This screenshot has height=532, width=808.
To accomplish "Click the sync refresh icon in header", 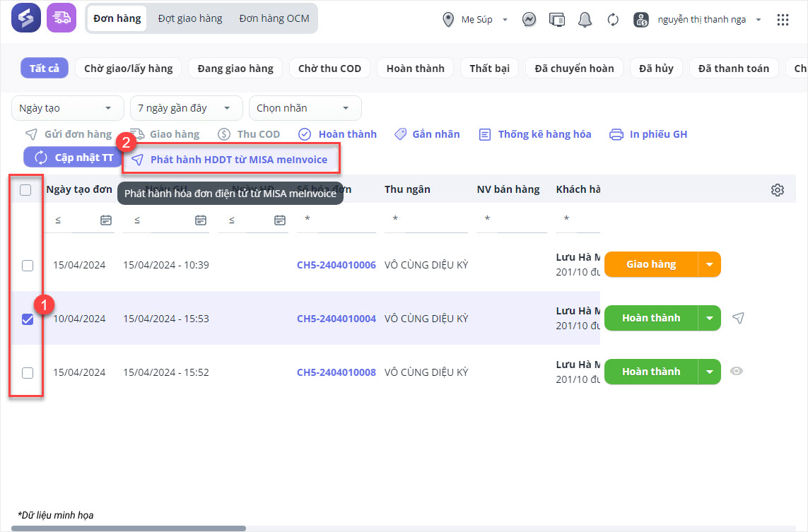I will pyautogui.click(x=613, y=20).
